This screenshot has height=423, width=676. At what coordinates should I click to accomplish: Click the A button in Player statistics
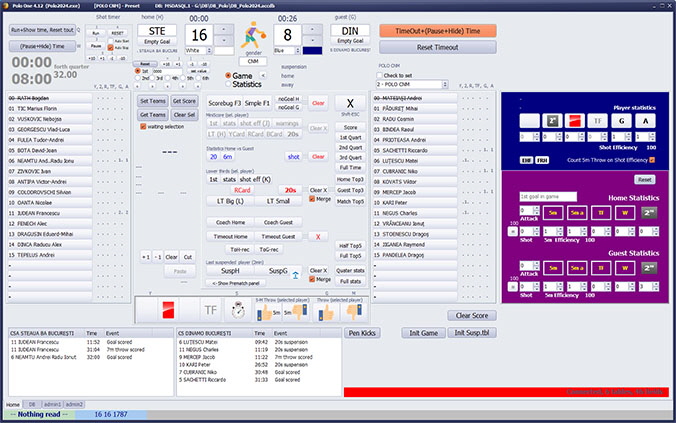(645, 121)
